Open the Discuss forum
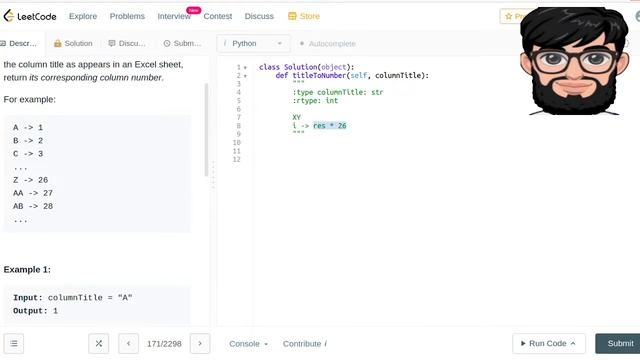 click(x=259, y=16)
